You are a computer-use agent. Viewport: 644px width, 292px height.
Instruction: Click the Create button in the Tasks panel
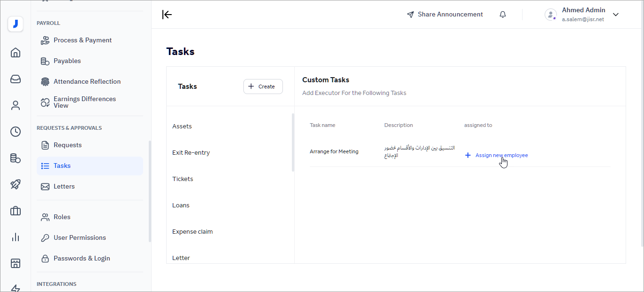[x=263, y=87]
